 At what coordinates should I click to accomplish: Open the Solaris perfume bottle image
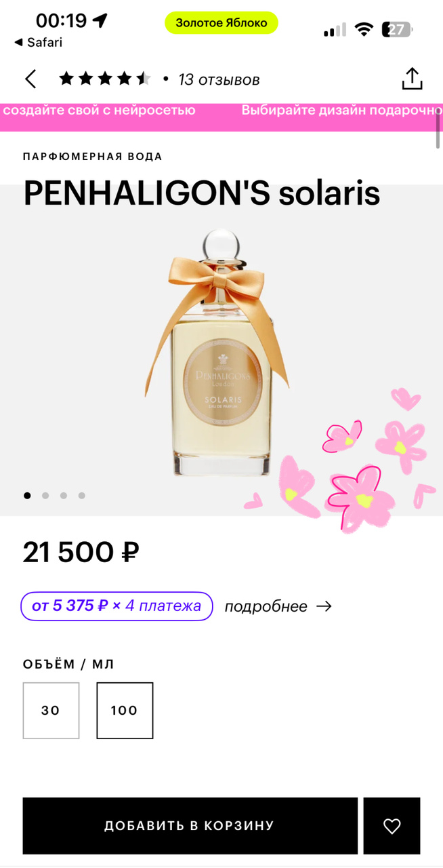point(217,353)
